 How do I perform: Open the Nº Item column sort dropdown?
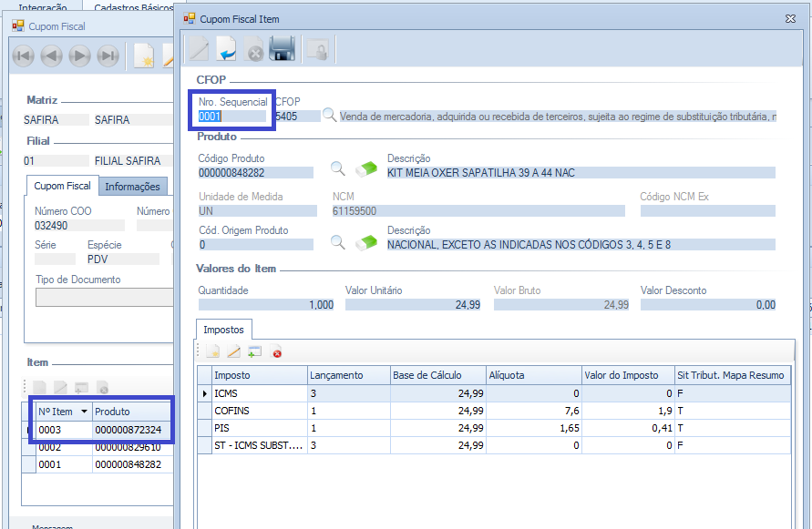point(84,412)
